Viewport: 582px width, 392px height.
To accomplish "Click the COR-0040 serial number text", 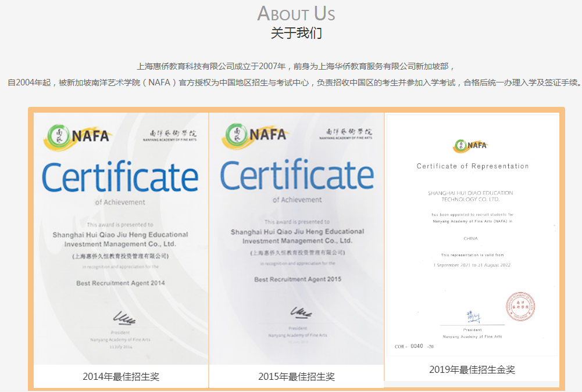I will tap(414, 346).
